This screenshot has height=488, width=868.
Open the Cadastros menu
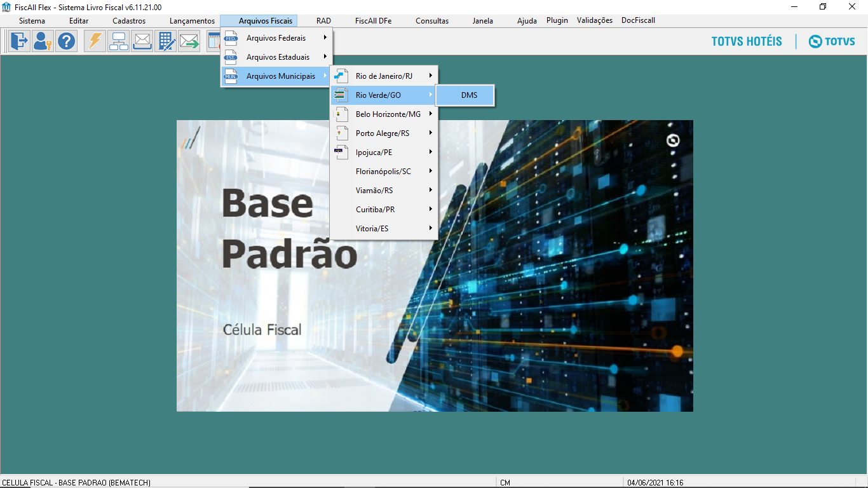[x=129, y=21]
